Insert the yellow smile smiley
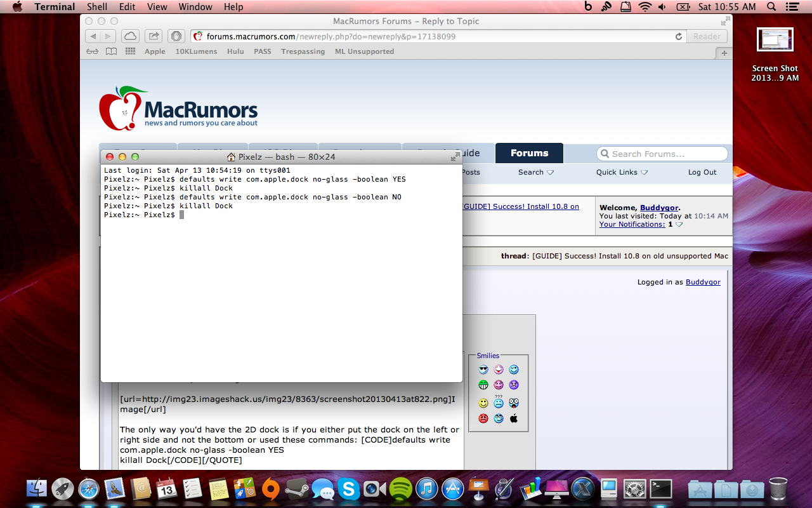Viewport: 812px width, 508px height. [x=483, y=403]
